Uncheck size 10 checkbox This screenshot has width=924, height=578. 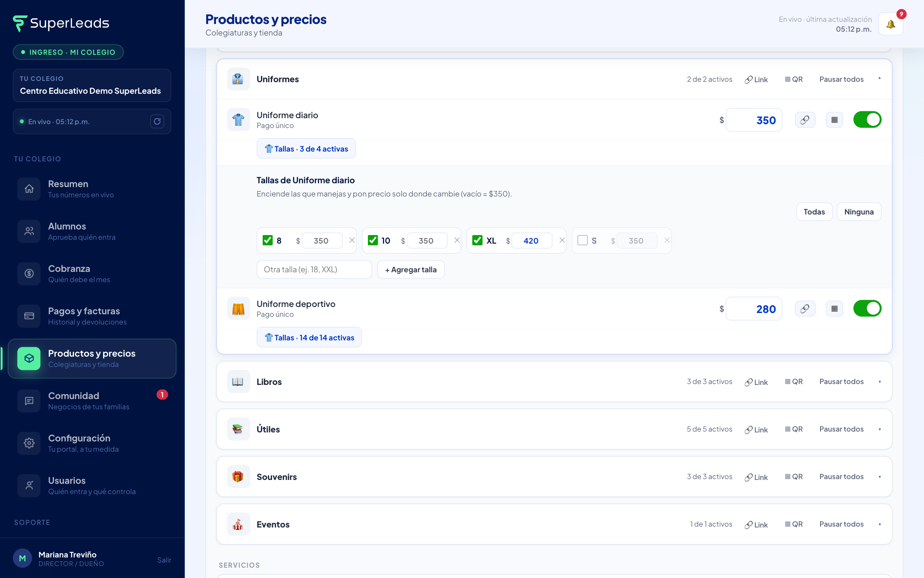coord(373,240)
